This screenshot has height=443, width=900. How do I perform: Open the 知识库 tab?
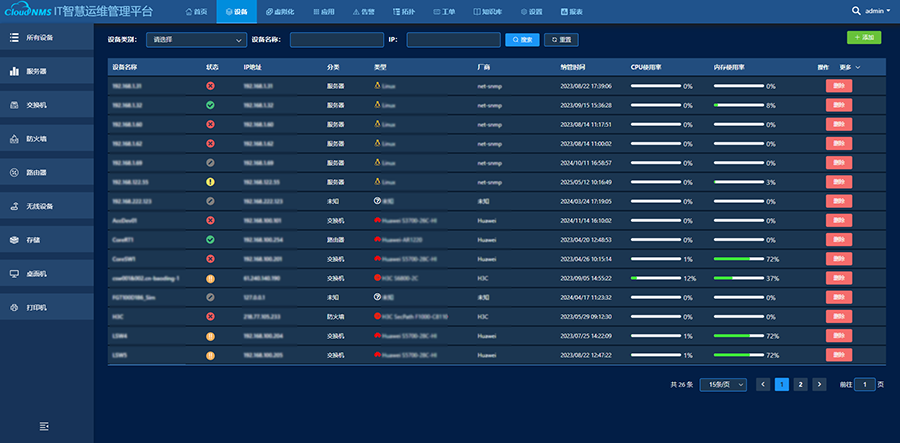[x=488, y=11]
